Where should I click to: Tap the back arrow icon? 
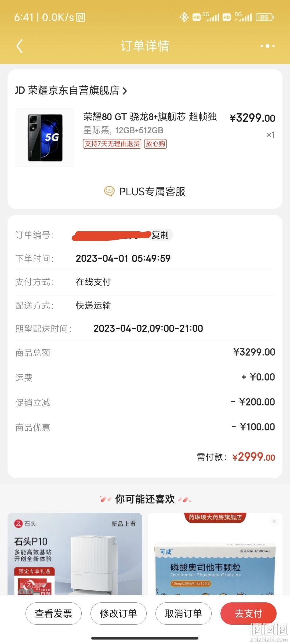19,46
